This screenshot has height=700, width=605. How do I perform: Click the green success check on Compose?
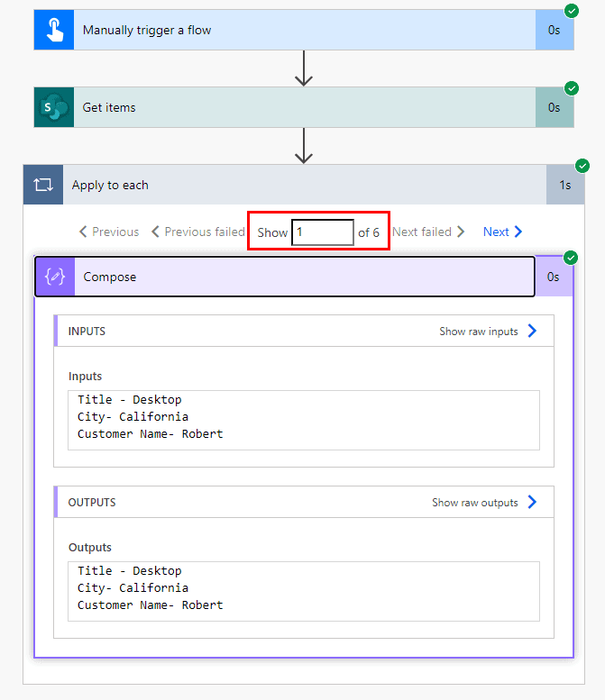tap(571, 258)
